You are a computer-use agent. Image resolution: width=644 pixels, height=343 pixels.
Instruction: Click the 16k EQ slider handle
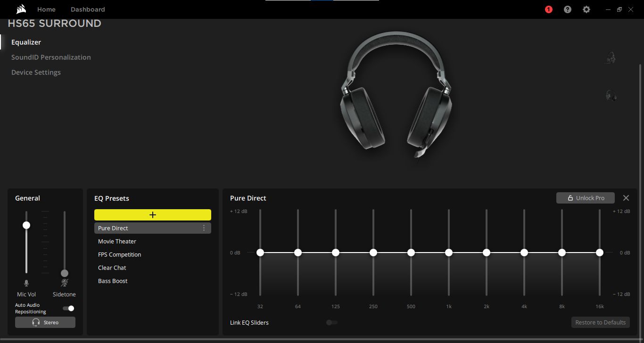(600, 253)
